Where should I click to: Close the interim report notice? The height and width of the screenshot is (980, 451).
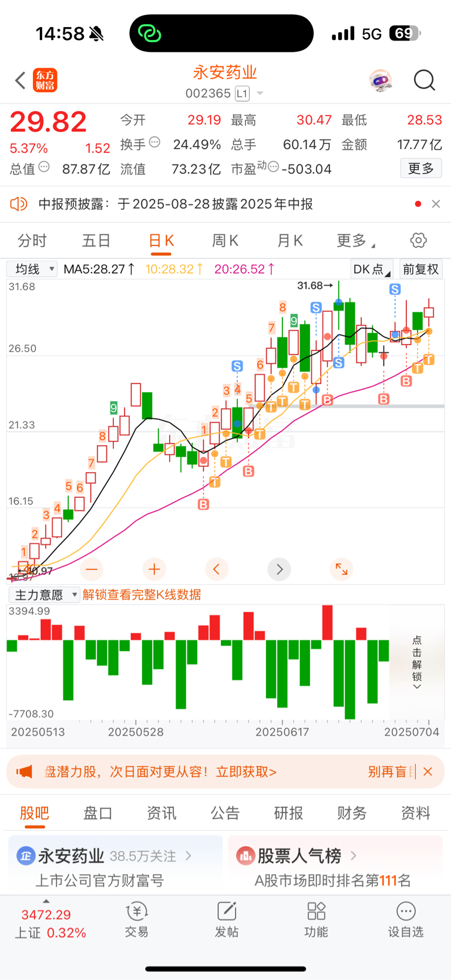(x=436, y=204)
